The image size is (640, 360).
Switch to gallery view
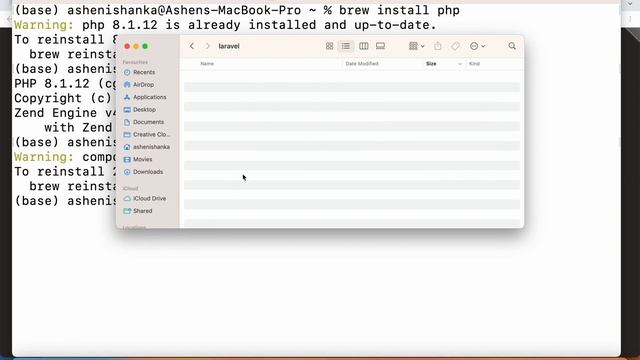(x=380, y=46)
